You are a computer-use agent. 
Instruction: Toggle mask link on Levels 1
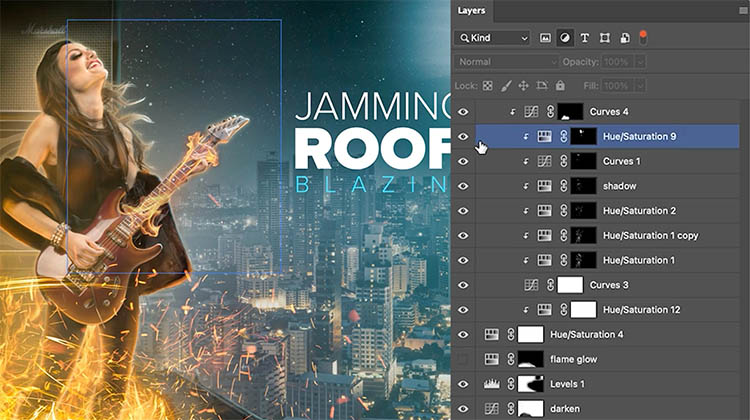click(511, 384)
